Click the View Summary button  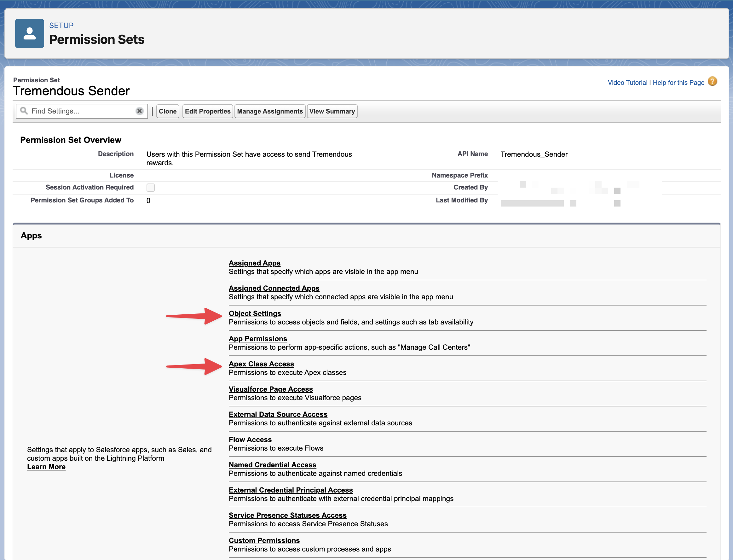point(332,111)
